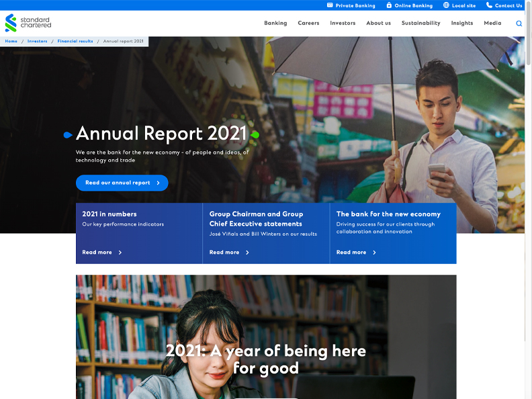The width and height of the screenshot is (532, 399).
Task: Click the Annual report 2021 breadcrumb text
Action: tap(123, 41)
